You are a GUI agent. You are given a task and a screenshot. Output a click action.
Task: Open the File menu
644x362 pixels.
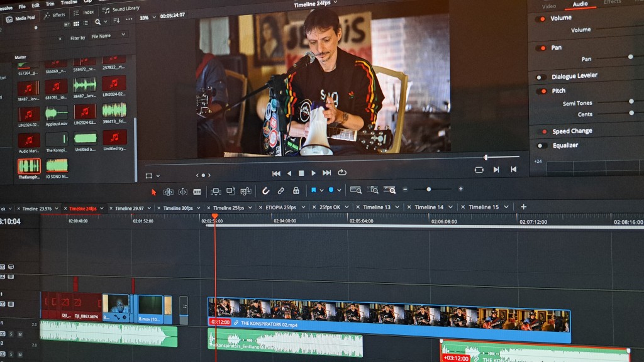tap(22, 6)
